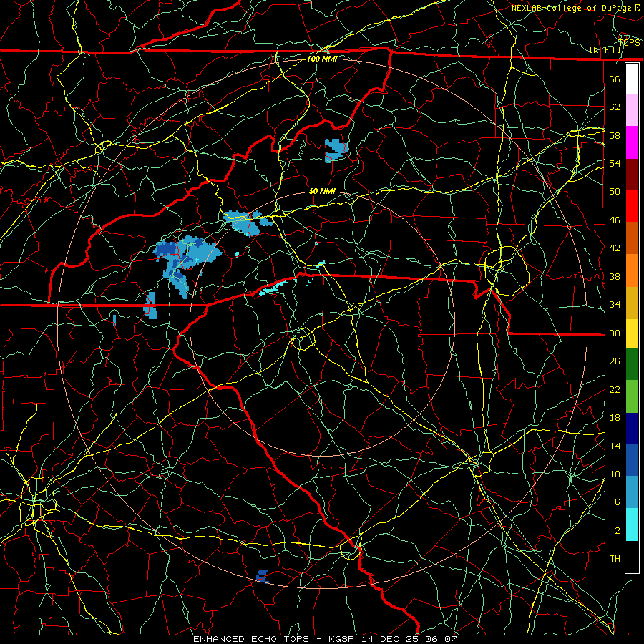Viewport: 644px width, 644px height.
Task: Click the 34 value on the legend
Action: [615, 304]
